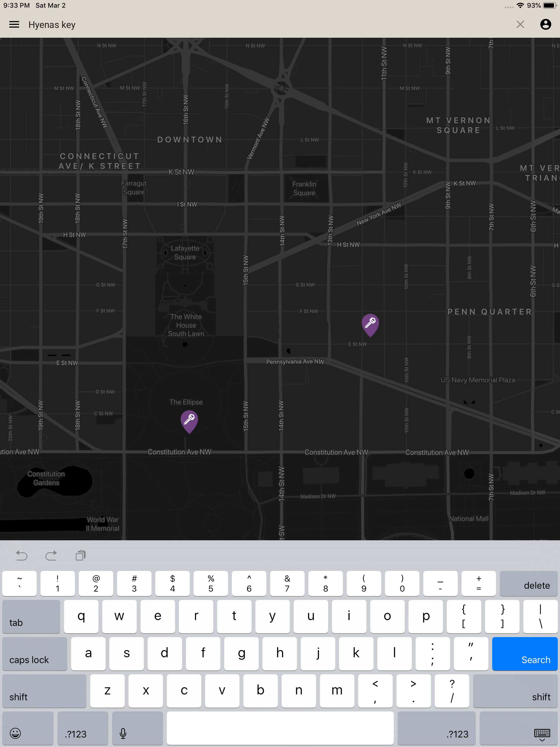Clear search text with X icon

click(520, 25)
